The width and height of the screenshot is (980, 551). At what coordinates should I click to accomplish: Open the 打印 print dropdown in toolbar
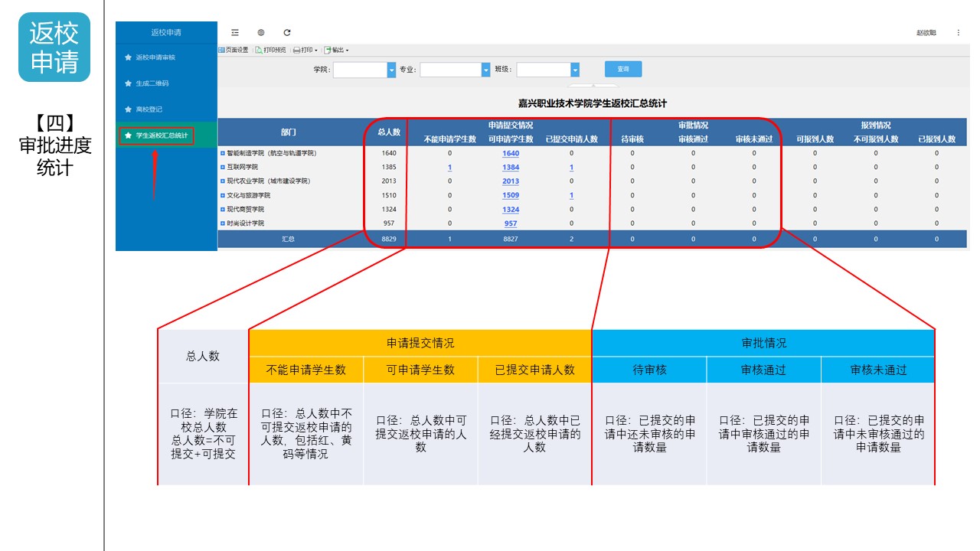305,51
